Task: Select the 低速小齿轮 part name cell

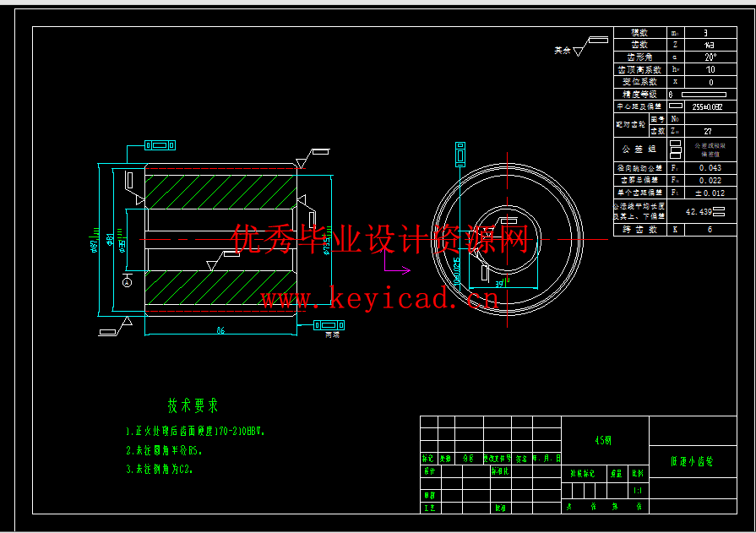Action: 692,462
